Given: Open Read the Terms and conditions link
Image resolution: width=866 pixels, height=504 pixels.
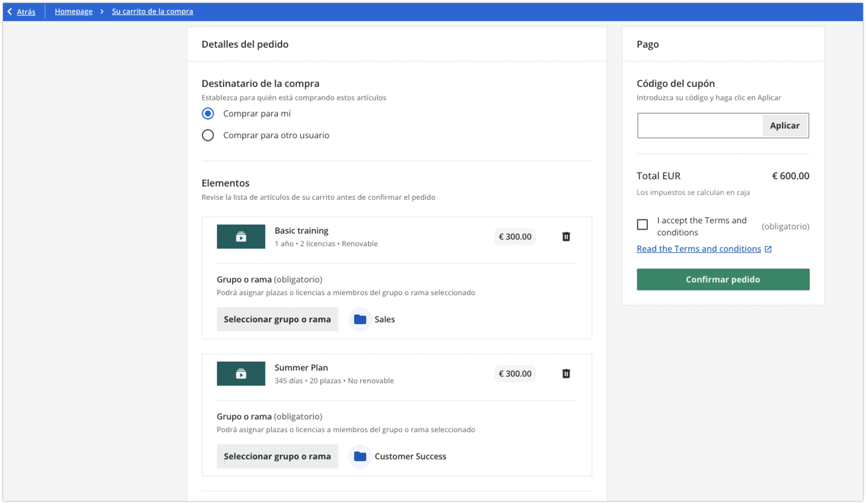Looking at the screenshot, I should click(698, 249).
